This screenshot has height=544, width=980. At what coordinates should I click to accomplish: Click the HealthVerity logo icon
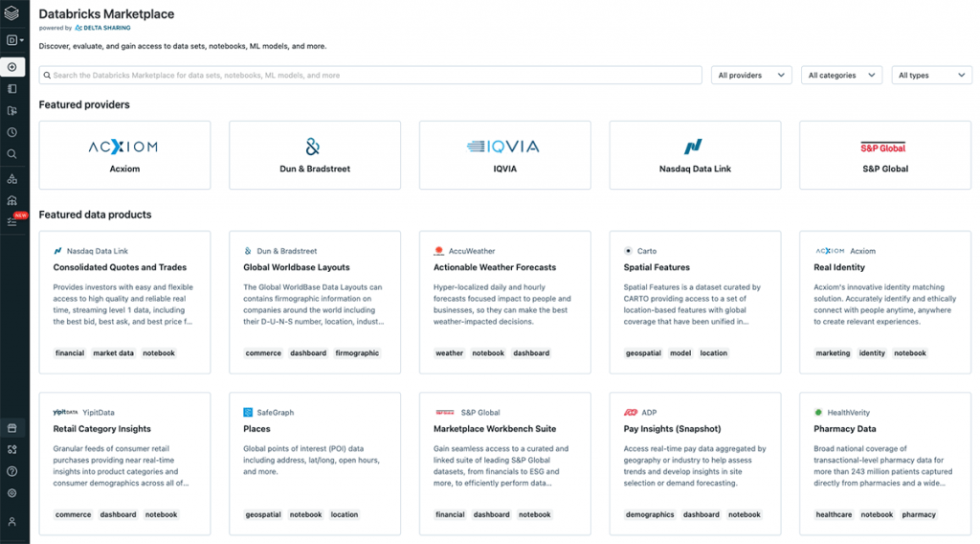click(818, 412)
